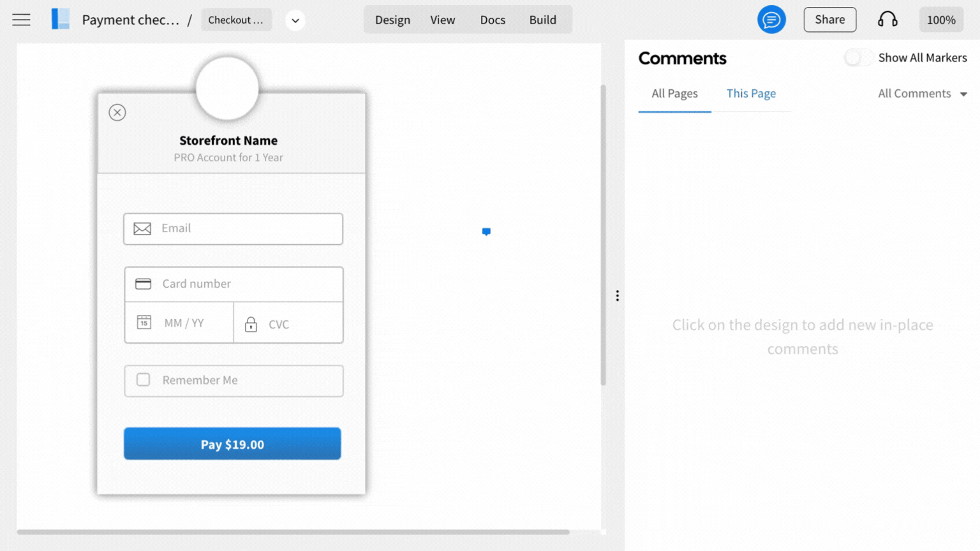Switch to the This Page tab
Image resolution: width=980 pixels, height=551 pixels.
[x=751, y=94]
